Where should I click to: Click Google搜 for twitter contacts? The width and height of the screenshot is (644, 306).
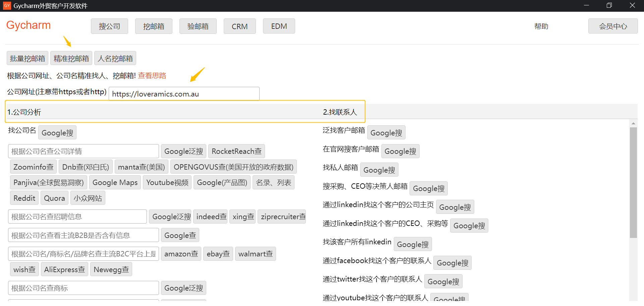click(443, 282)
